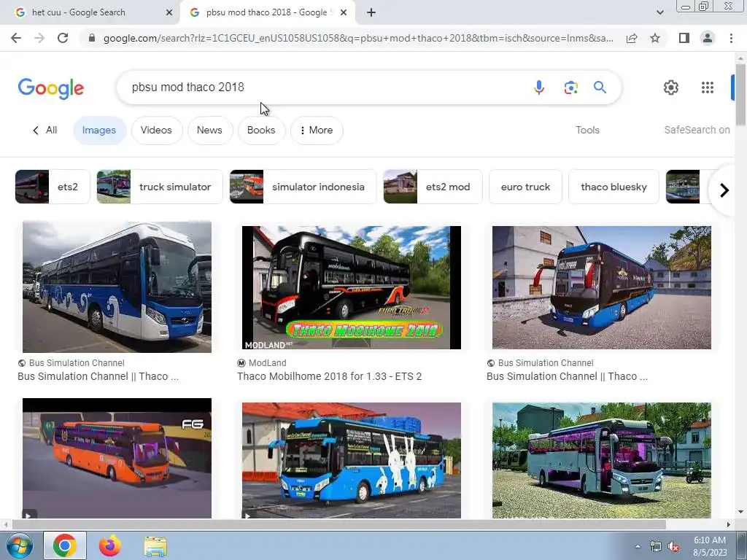Select the 'ets2' suggestion chip

click(x=53, y=187)
